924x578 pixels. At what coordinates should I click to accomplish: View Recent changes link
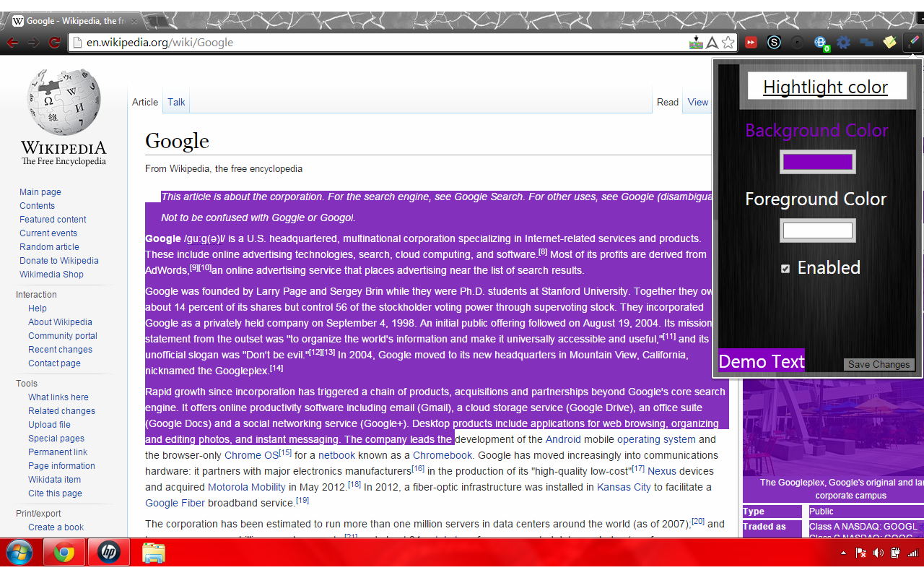(60, 350)
